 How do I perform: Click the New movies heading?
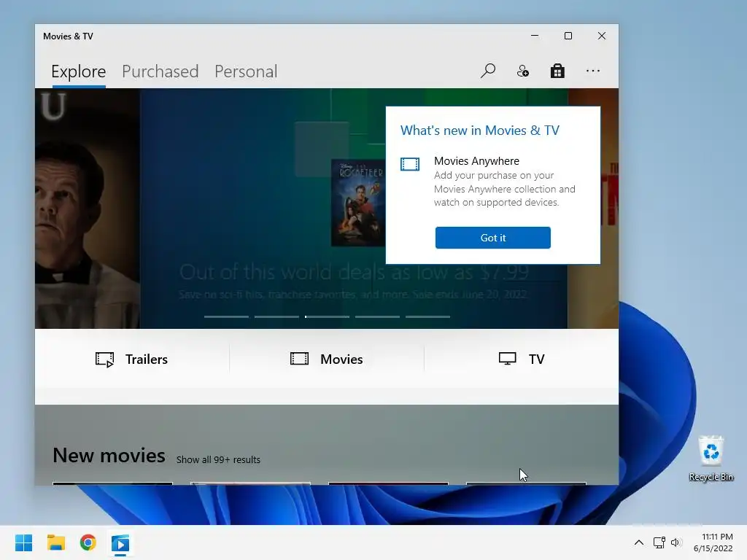pos(109,455)
